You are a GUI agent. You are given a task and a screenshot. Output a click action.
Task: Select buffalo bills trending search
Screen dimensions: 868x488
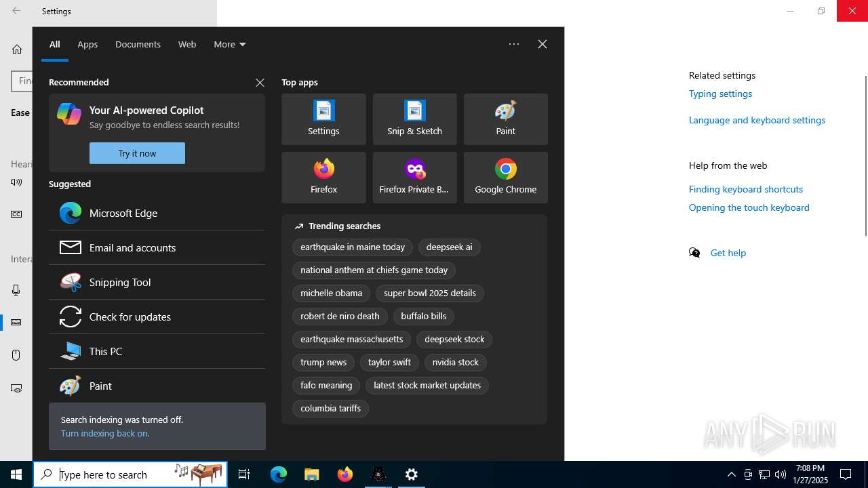[x=424, y=317]
